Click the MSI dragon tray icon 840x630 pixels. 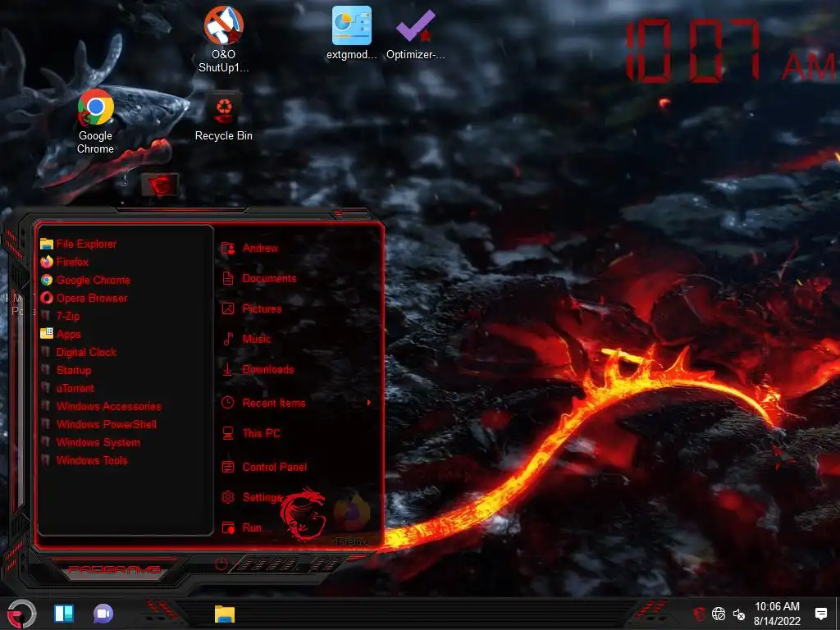[x=699, y=614]
